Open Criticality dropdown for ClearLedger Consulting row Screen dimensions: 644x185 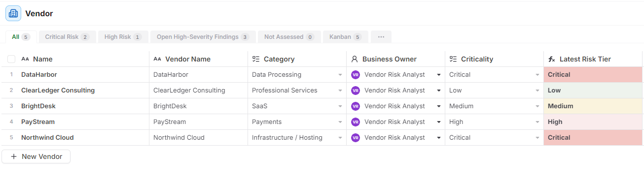click(x=537, y=91)
